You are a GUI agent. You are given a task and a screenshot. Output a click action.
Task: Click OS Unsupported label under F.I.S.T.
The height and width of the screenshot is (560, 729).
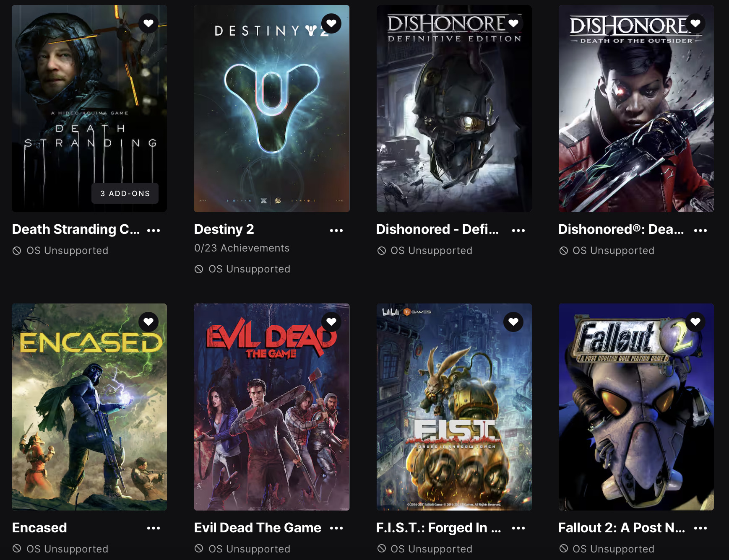[x=431, y=549]
